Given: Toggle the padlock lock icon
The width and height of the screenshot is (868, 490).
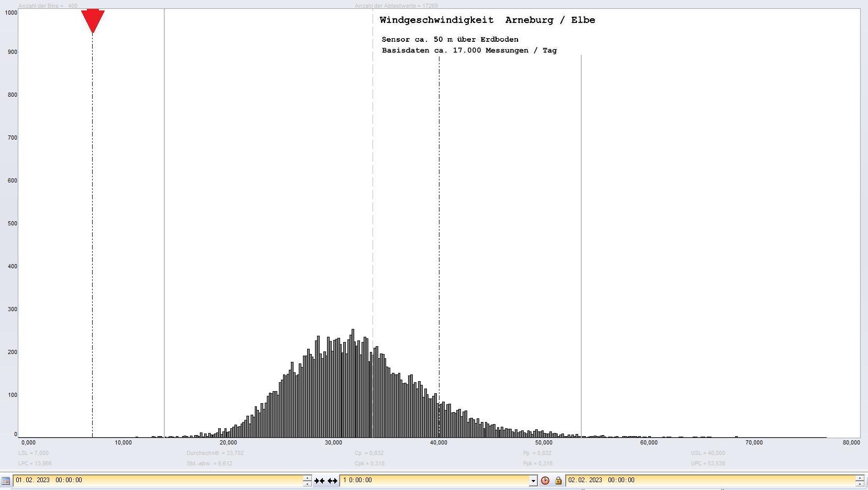Looking at the screenshot, I should coord(558,481).
